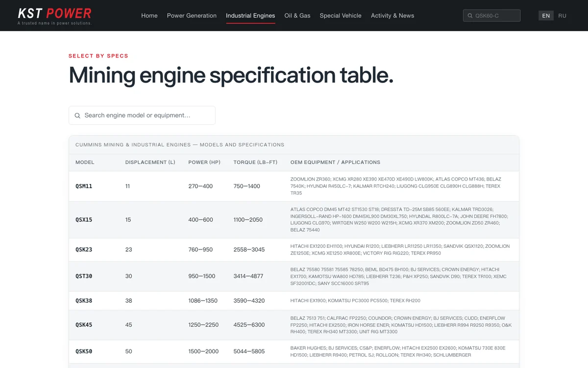This screenshot has height=368, width=588.
Task: Click displacement value 38 in QSK38 row
Action: pyautogui.click(x=128, y=301)
